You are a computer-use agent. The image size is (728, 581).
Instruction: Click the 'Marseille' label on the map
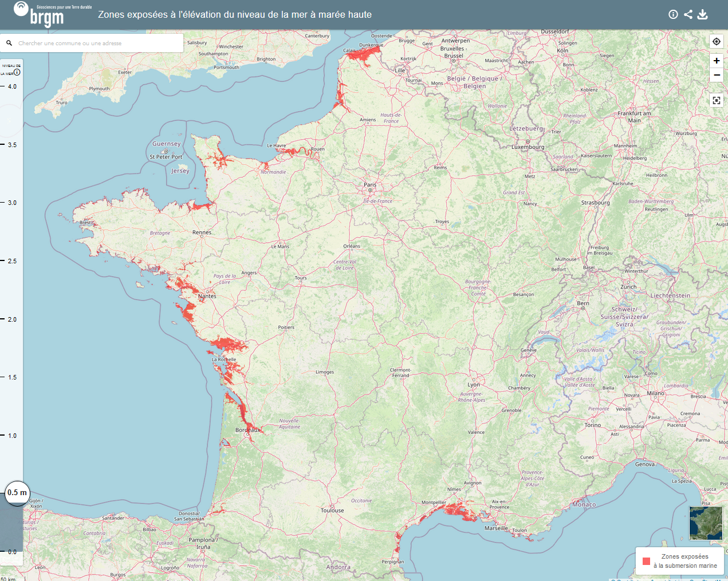coord(496,528)
